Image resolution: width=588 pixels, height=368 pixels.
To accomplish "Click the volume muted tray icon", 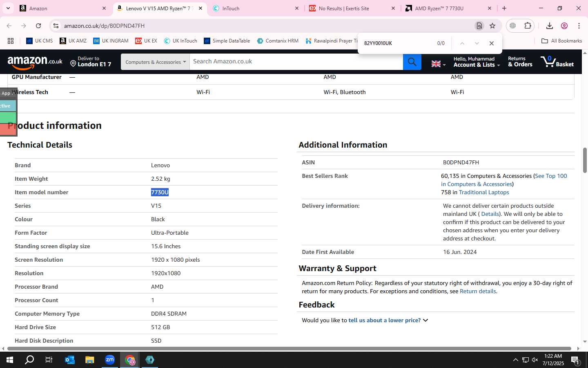I will coord(535,360).
